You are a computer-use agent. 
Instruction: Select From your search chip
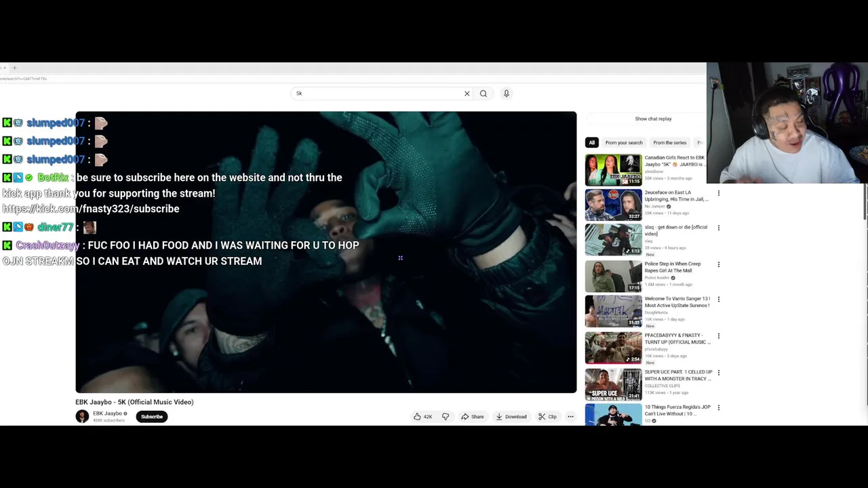624,142
